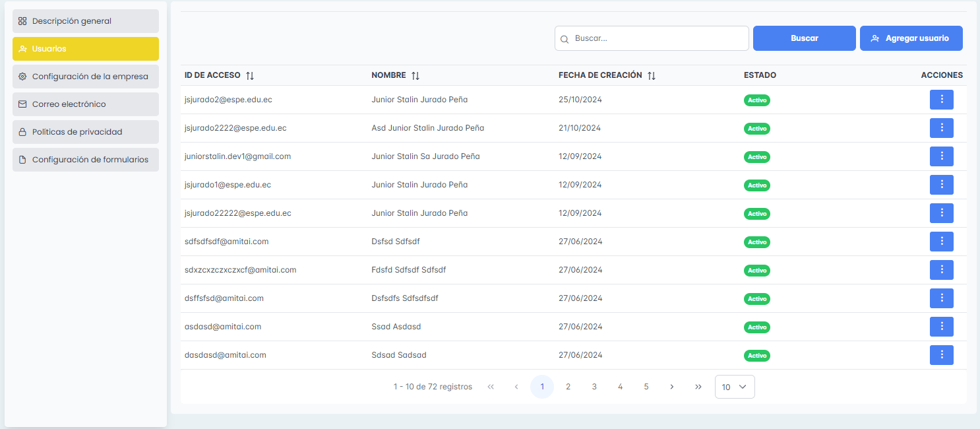This screenshot has width=980, height=429.
Task: Focus the Buscar search input field
Action: point(656,38)
